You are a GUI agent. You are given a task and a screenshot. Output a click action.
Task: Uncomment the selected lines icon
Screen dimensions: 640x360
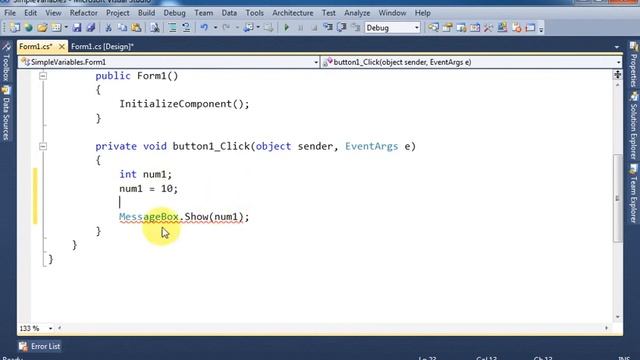pyautogui.click(x=186, y=28)
